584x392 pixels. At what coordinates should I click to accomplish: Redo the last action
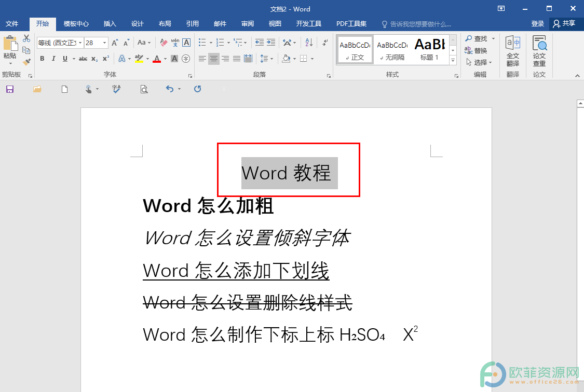coord(197,89)
